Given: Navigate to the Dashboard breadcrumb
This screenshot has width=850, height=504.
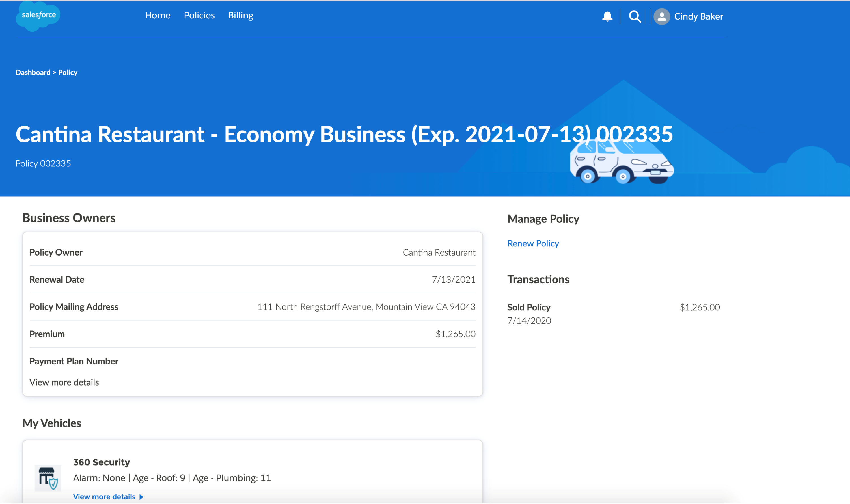Looking at the screenshot, I should (x=33, y=72).
